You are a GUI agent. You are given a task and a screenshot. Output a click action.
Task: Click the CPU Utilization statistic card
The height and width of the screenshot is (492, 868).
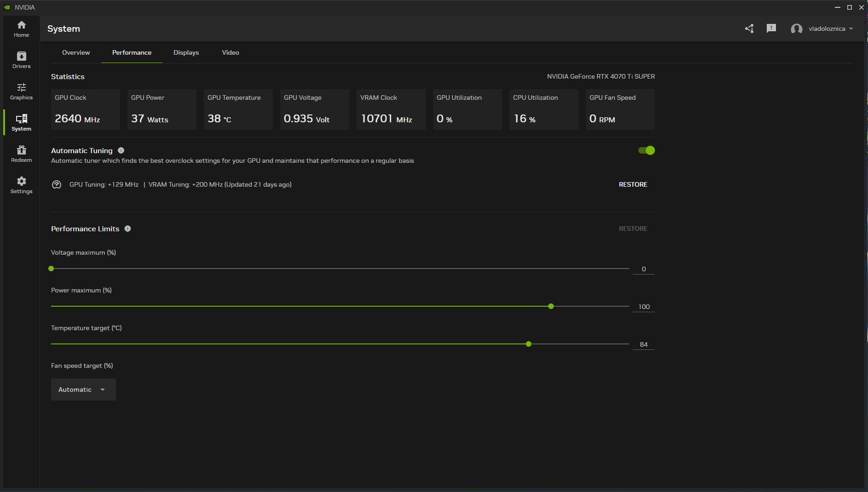click(544, 109)
